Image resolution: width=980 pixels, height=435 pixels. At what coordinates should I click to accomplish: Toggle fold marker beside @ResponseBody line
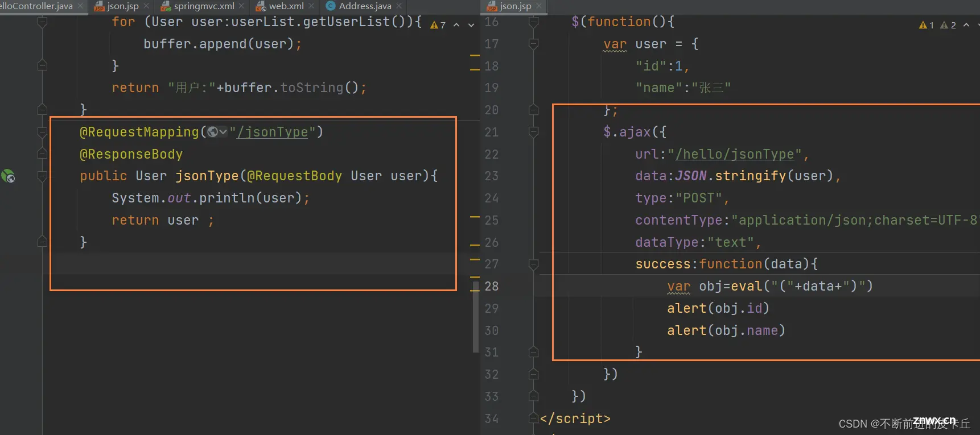[x=42, y=154]
